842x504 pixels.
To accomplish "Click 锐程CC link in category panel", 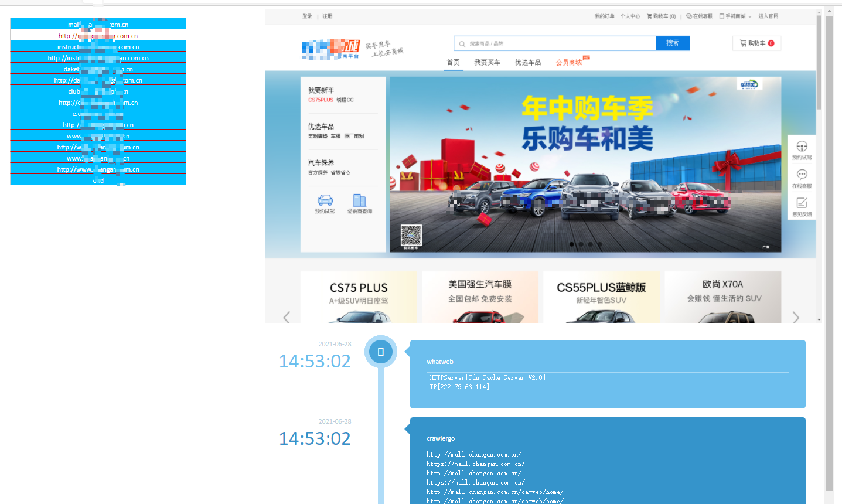I will 345,100.
